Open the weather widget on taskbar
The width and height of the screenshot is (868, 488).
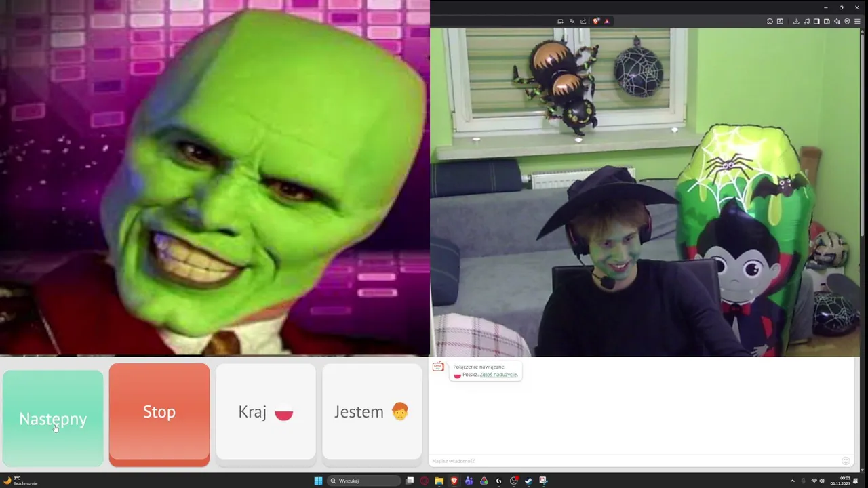(20, 481)
